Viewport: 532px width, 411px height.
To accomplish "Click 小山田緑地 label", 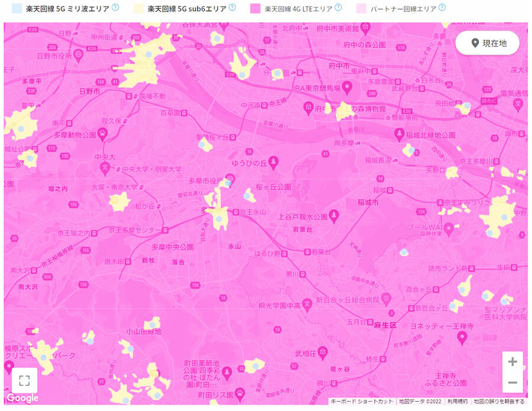I will coord(144,332).
